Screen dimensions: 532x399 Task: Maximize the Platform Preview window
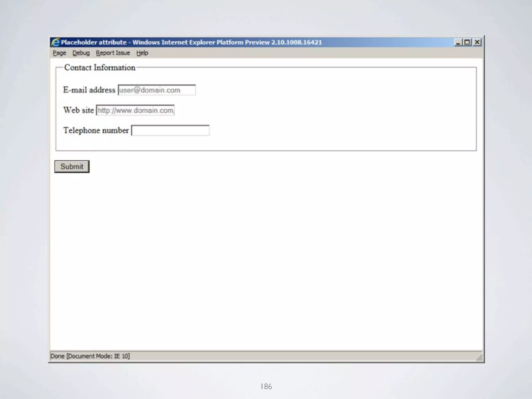point(467,42)
